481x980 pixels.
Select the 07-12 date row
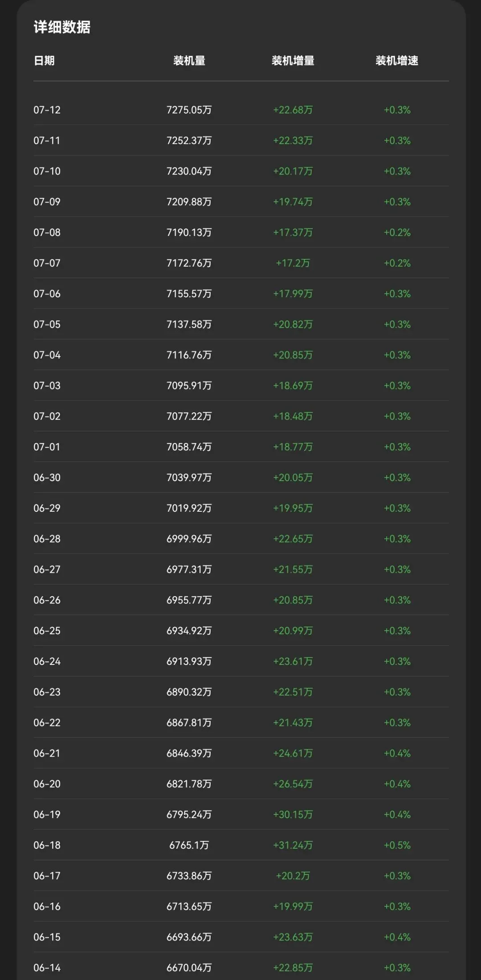(x=241, y=110)
